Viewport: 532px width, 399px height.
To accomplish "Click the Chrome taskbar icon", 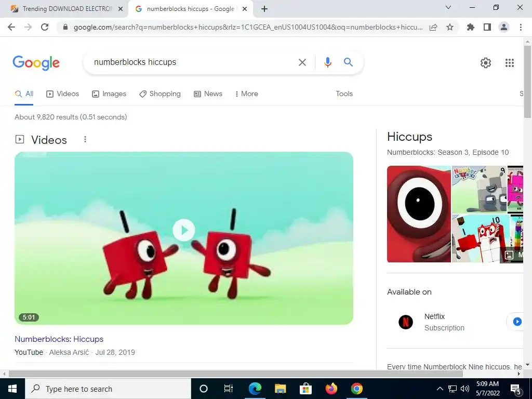I will coord(356,389).
